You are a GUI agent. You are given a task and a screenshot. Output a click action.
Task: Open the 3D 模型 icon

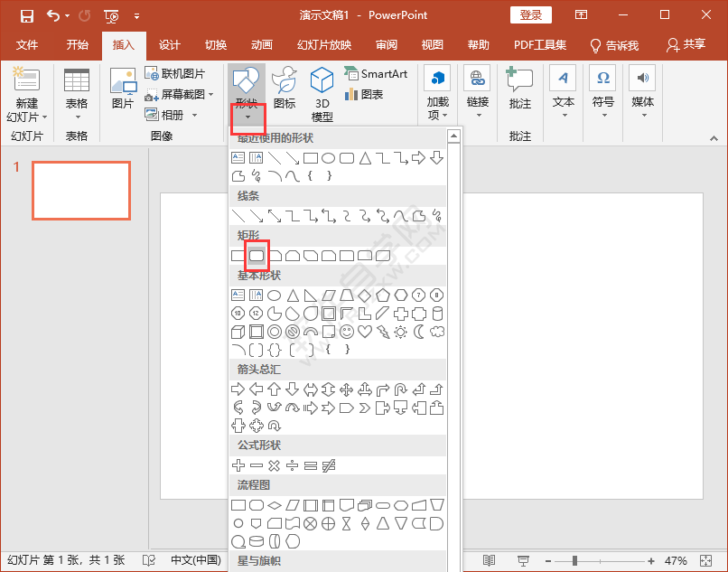pos(322,95)
